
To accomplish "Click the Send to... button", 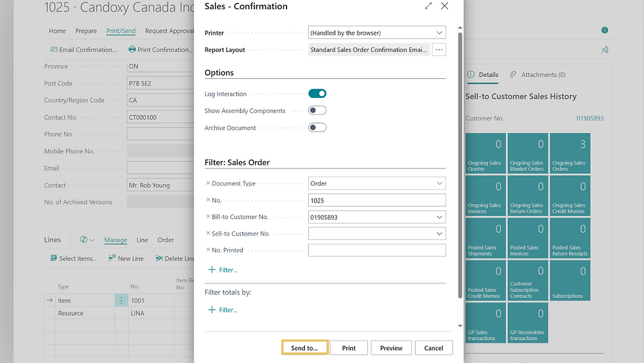I will click(304, 348).
